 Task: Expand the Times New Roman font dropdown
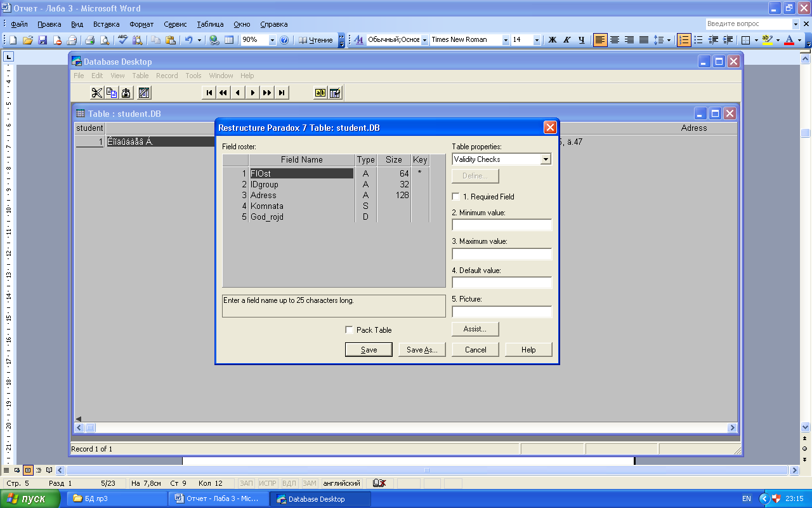(x=506, y=40)
